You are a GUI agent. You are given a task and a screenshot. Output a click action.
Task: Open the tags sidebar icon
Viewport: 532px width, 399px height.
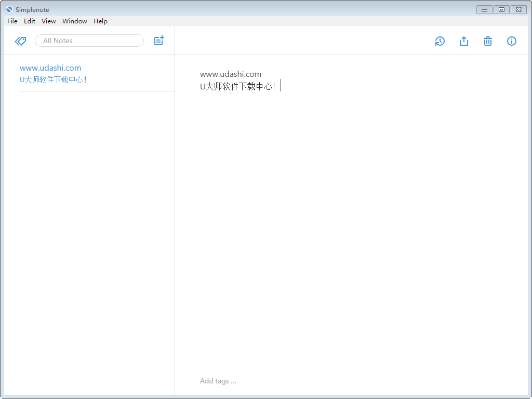[20, 41]
